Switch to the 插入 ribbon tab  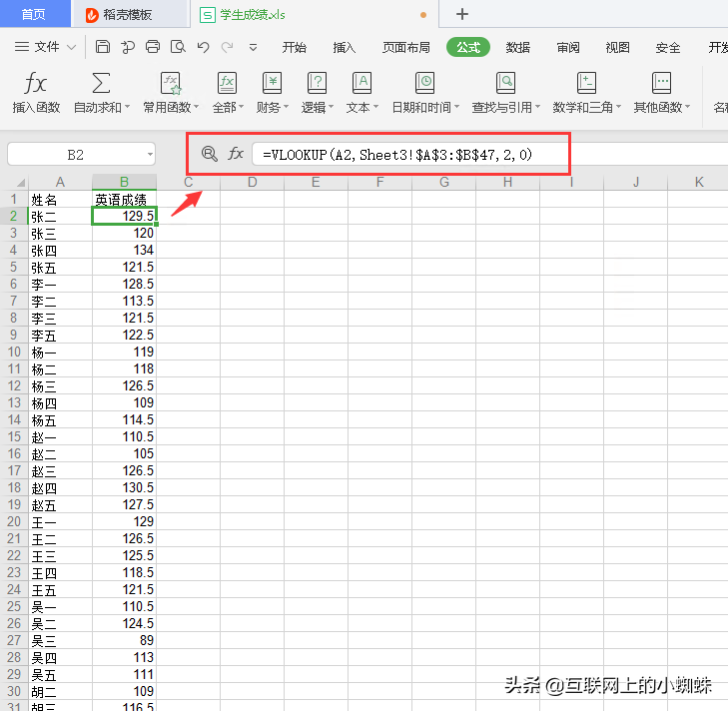pos(345,47)
